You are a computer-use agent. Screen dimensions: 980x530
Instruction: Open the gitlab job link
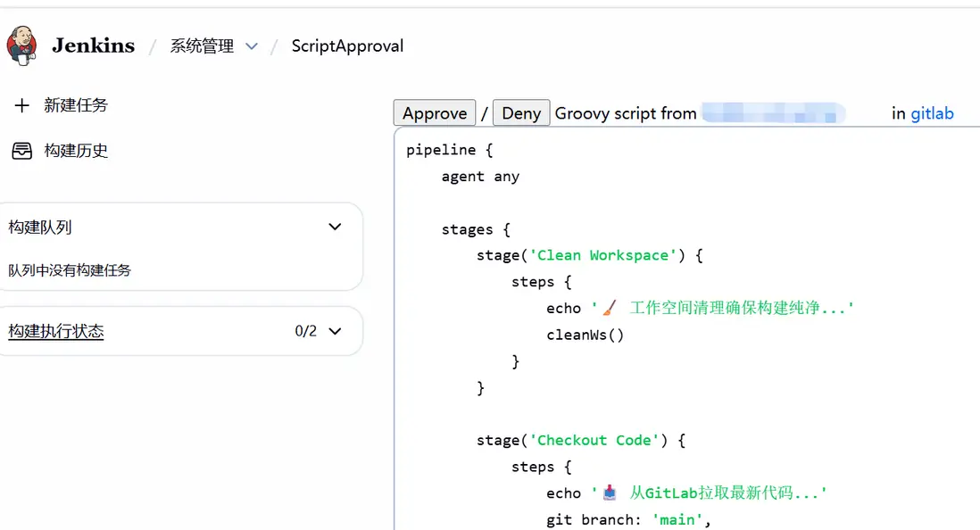click(x=932, y=113)
